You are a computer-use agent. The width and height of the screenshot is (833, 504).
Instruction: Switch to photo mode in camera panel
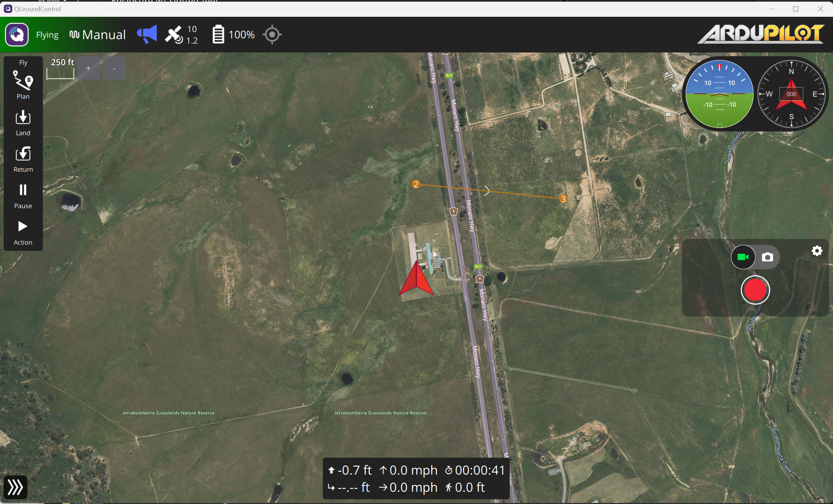coord(768,257)
